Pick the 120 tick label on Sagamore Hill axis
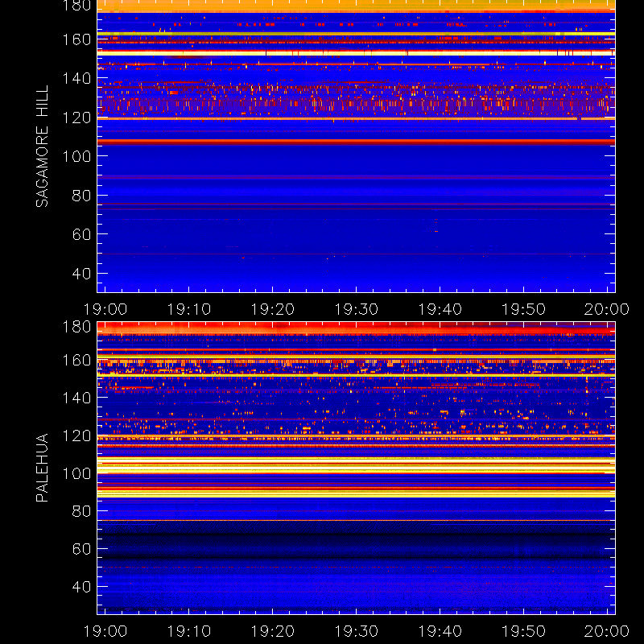Viewport: 644px width, 644px height. (76, 118)
